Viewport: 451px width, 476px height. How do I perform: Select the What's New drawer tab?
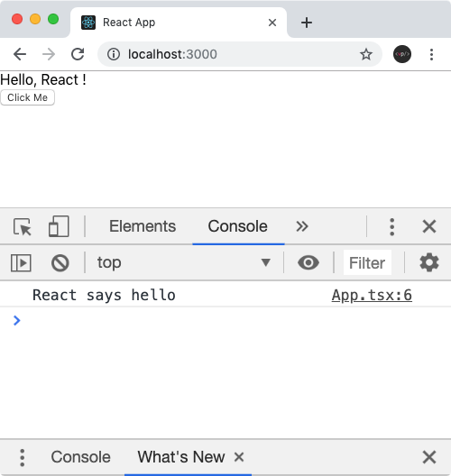181,457
